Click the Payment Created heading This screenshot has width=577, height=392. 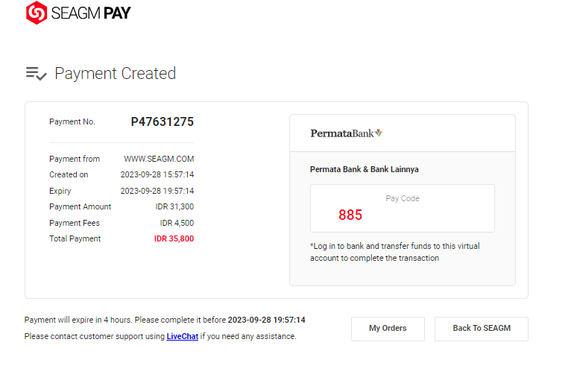pos(116,74)
